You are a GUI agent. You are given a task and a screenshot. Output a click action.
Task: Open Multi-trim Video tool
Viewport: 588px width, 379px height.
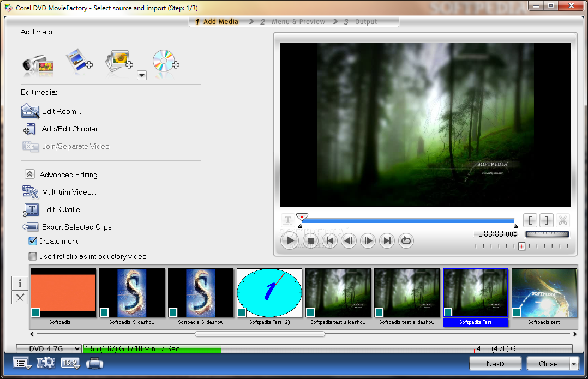point(59,192)
